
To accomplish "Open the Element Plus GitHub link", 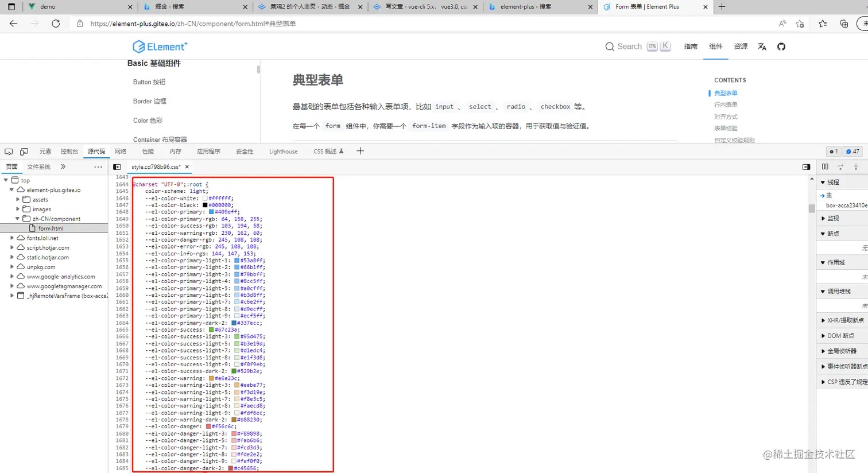I will (x=781, y=46).
